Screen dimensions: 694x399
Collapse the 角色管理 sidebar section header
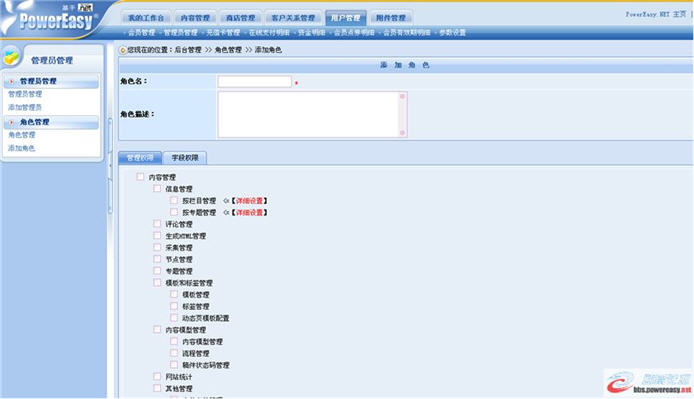point(51,122)
